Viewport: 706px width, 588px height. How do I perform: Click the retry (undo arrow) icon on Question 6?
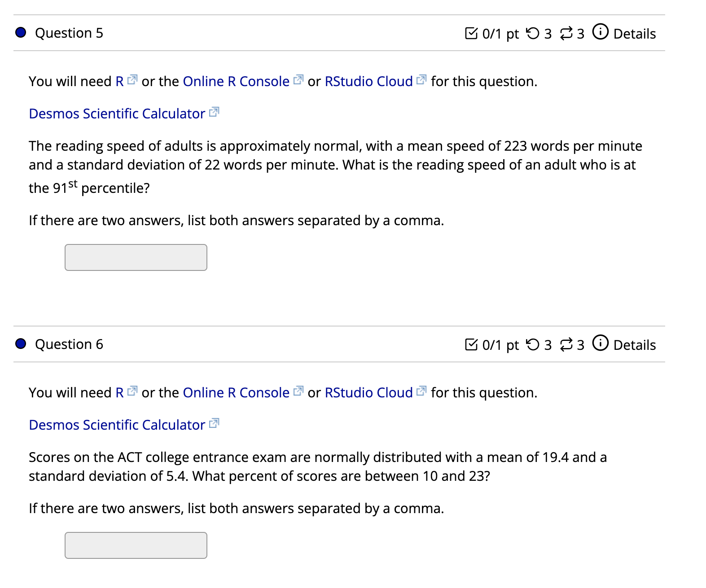pos(534,344)
